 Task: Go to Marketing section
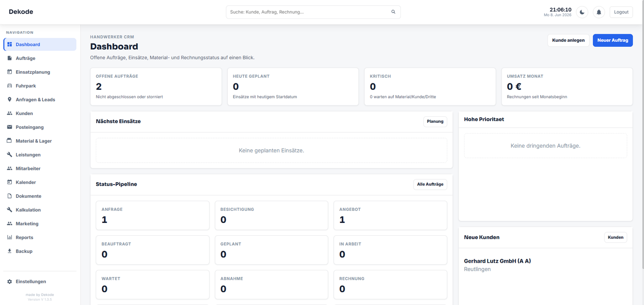coord(40,223)
